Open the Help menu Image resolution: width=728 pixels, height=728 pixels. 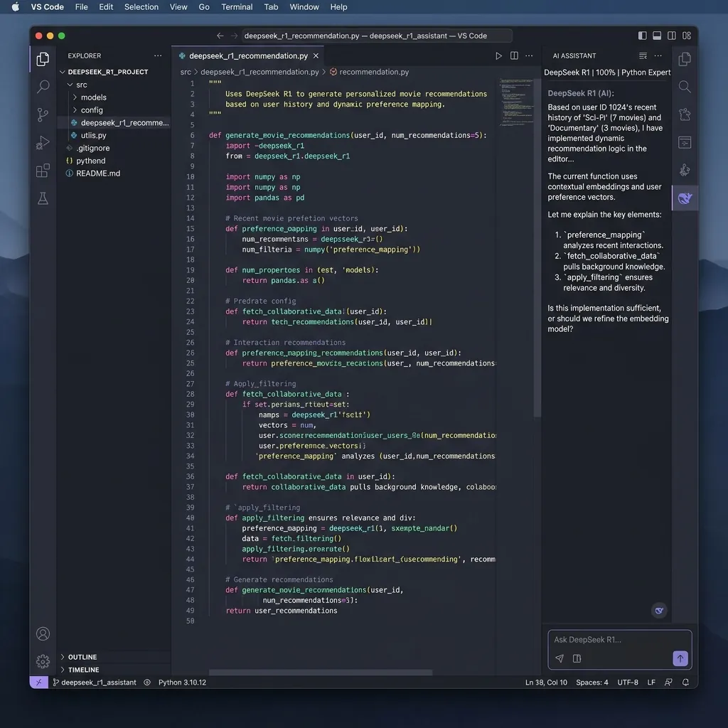tap(338, 7)
